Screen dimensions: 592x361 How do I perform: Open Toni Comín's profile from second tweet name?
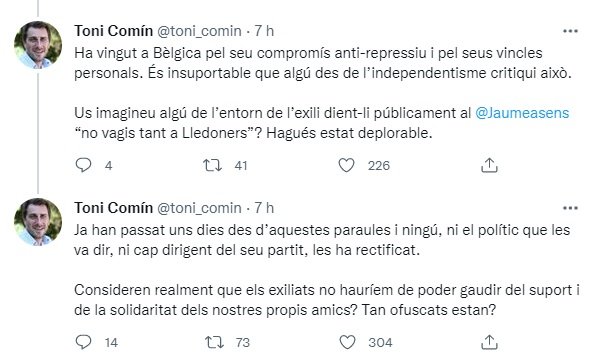tap(113, 208)
